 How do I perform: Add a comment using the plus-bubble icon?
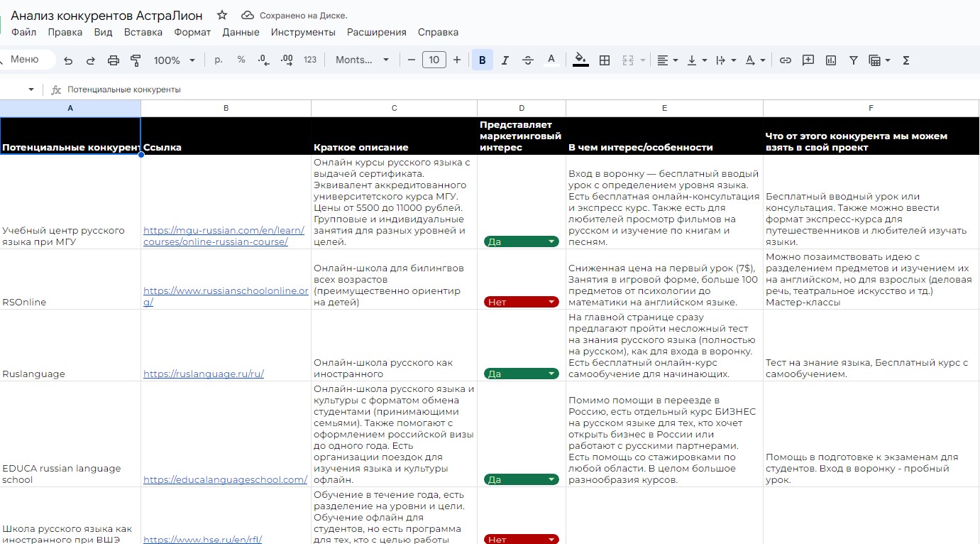pyautogui.click(x=808, y=60)
